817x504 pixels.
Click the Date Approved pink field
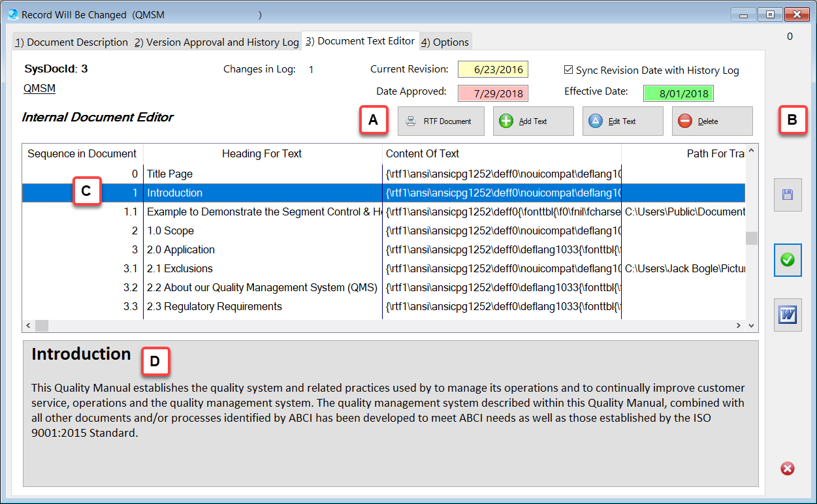point(492,93)
